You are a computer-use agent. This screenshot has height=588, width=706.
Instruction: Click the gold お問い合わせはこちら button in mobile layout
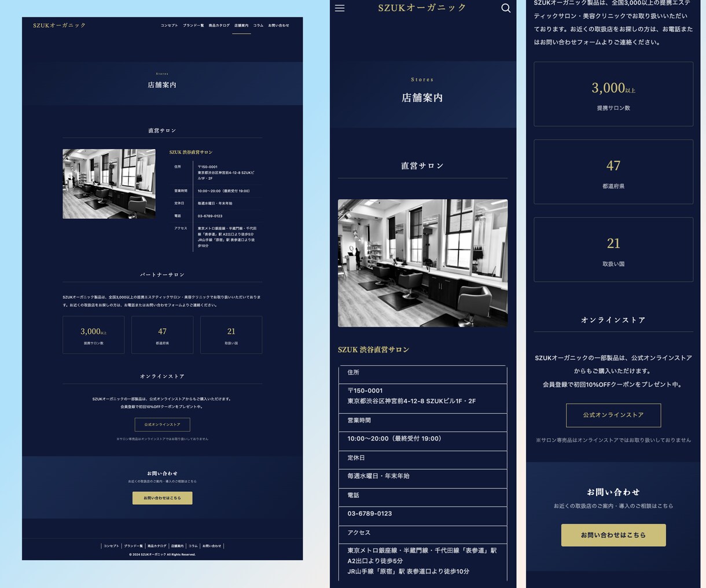pos(613,535)
